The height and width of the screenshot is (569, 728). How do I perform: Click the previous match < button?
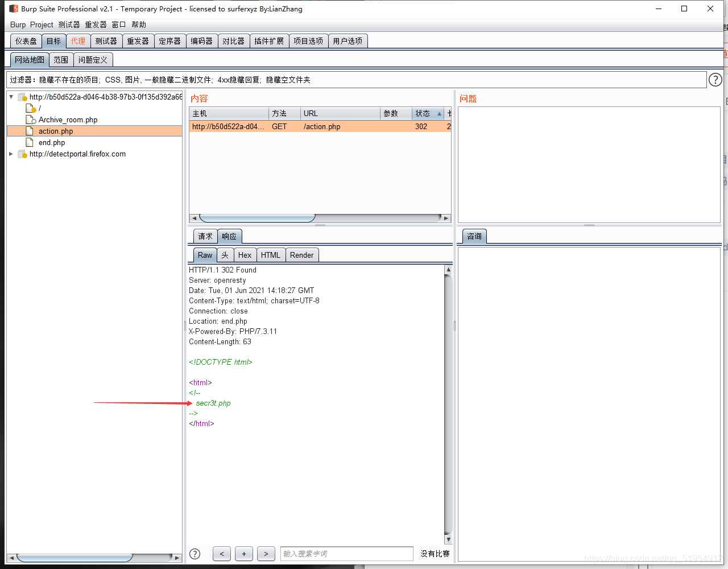click(x=222, y=554)
